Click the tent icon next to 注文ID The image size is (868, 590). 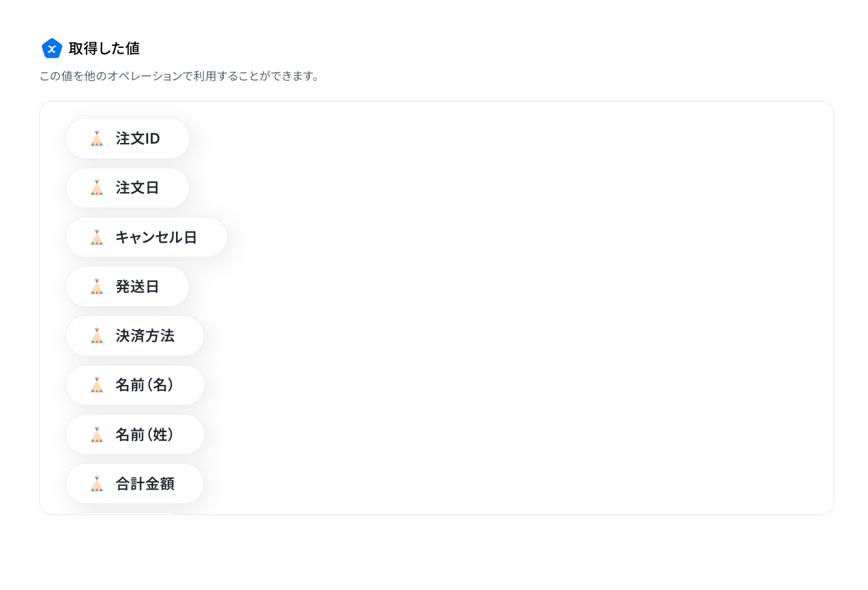(97, 138)
